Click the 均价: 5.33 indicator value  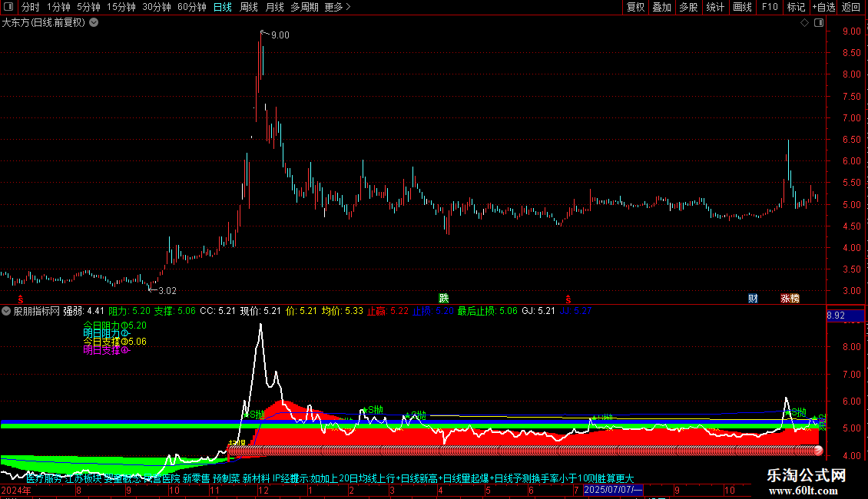(342, 311)
